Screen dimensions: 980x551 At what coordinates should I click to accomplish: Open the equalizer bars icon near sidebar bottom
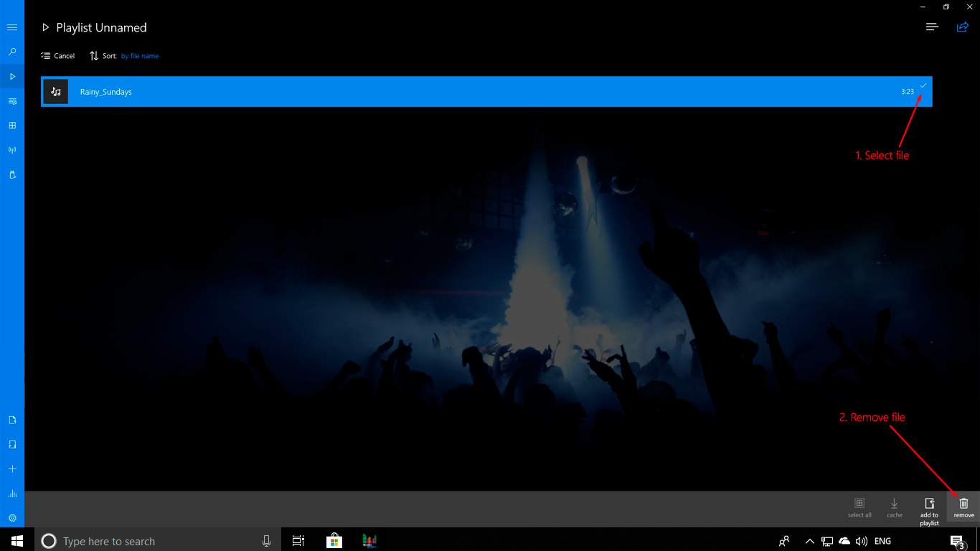pos(11,494)
